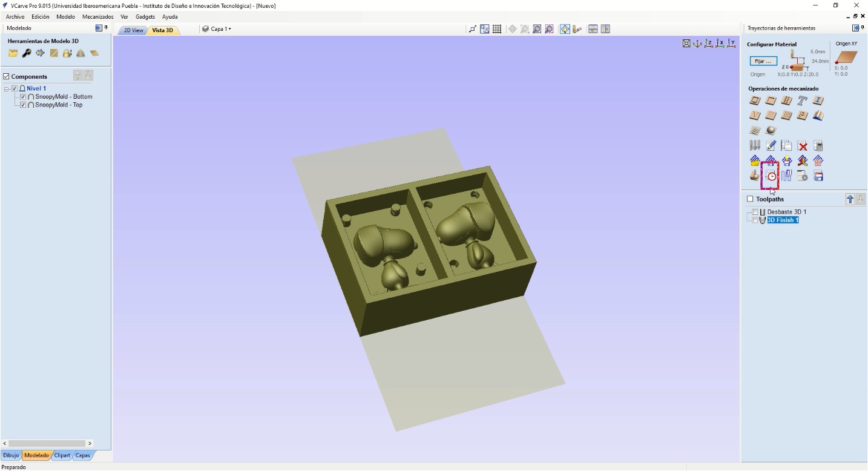
Task: Click the blue arrow create shape tool
Action: click(40, 53)
